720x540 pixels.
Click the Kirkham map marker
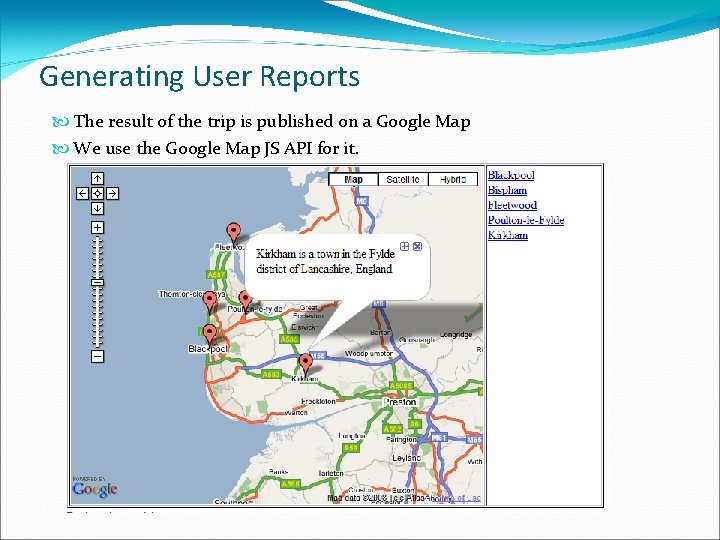point(305,365)
